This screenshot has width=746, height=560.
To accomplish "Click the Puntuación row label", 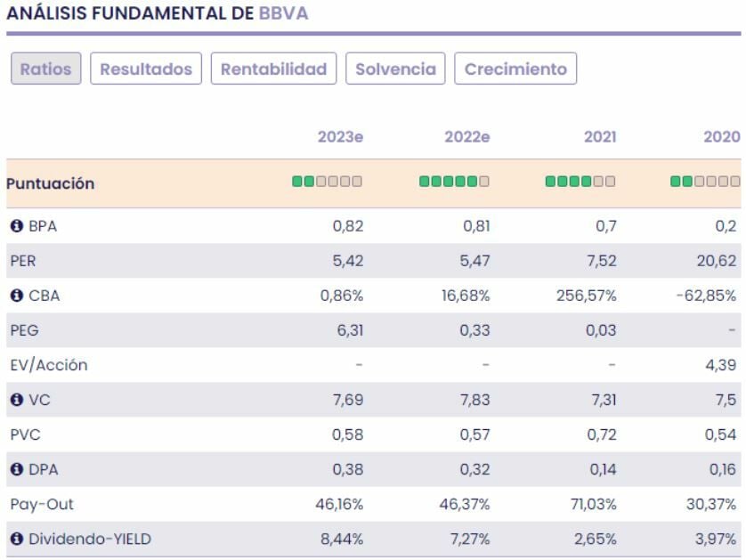I will point(50,183).
